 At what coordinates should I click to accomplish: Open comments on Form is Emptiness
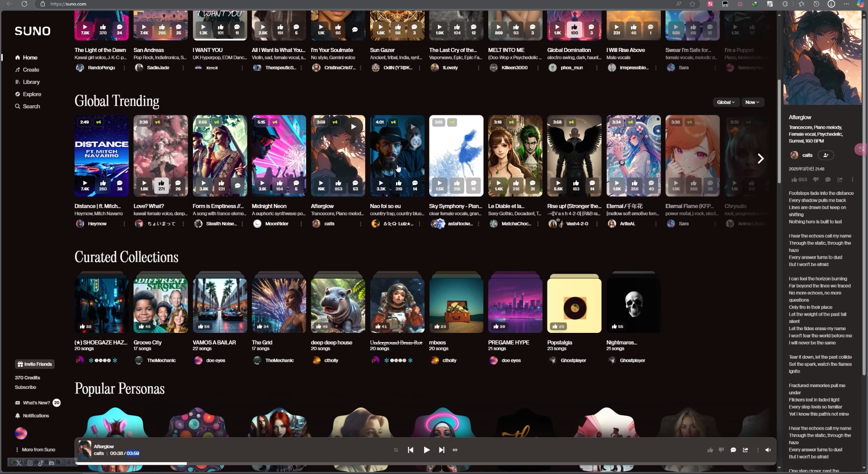[x=237, y=185]
